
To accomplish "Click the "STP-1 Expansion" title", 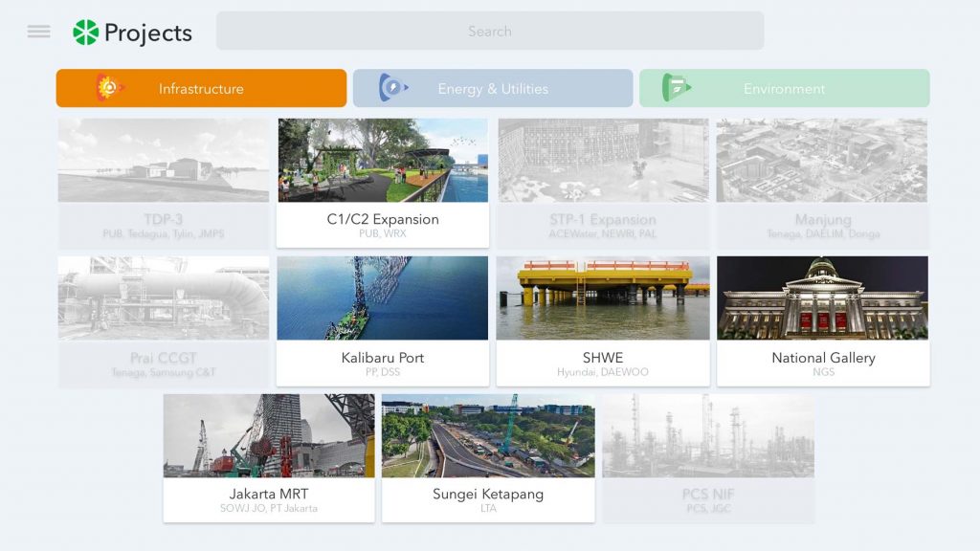I will [x=603, y=220].
